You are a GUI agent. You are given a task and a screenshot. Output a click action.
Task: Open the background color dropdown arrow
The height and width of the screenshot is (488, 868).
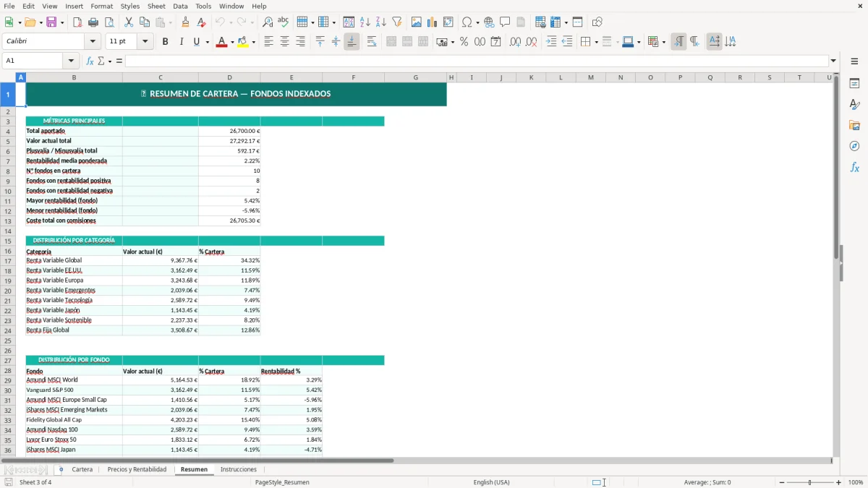pos(252,42)
